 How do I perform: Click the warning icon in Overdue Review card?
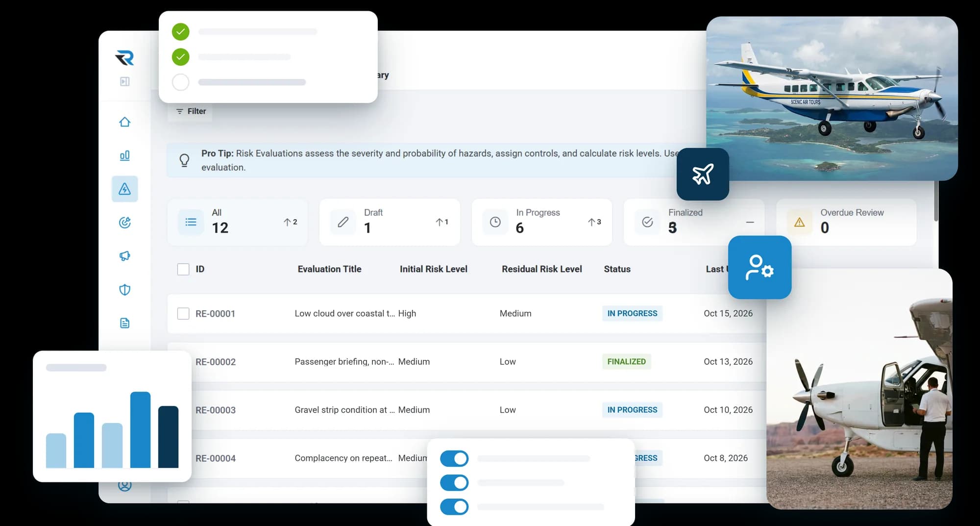pos(800,222)
